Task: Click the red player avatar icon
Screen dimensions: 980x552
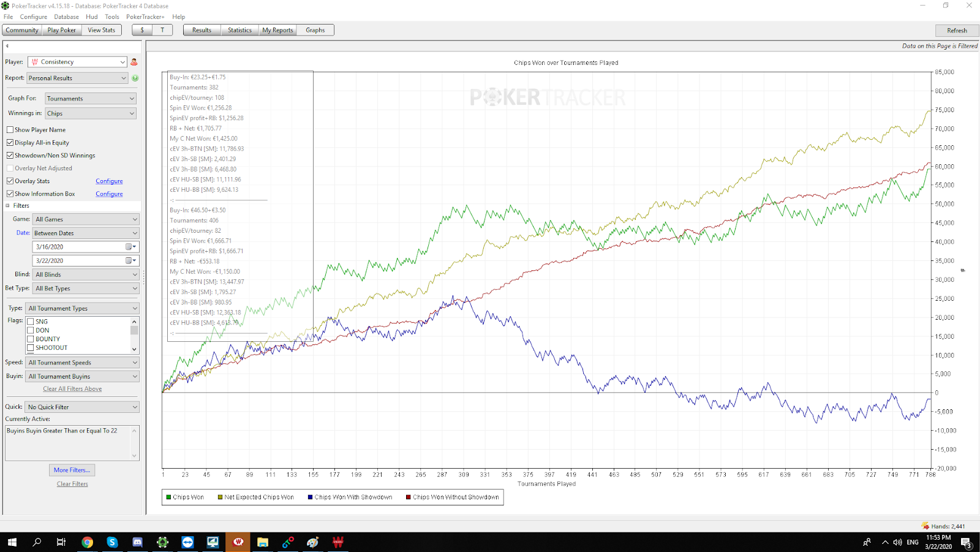Action: click(x=134, y=62)
